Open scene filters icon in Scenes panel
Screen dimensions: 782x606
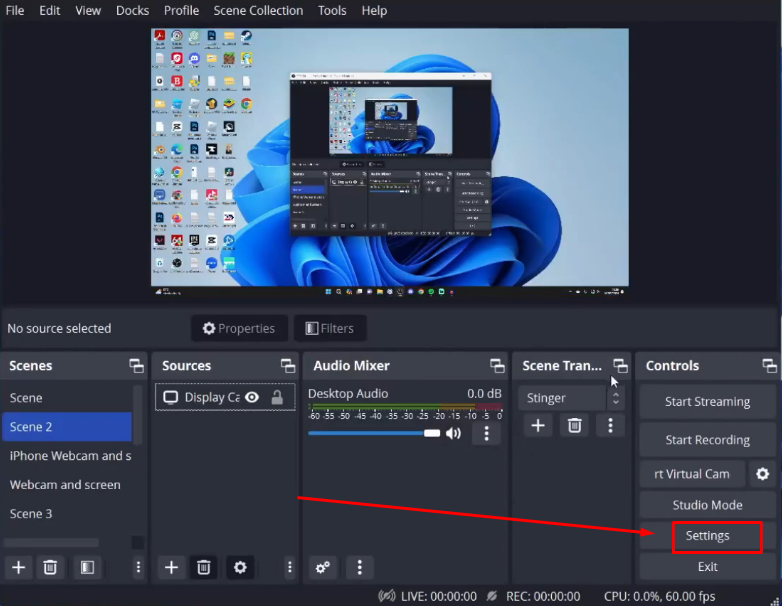click(x=87, y=567)
